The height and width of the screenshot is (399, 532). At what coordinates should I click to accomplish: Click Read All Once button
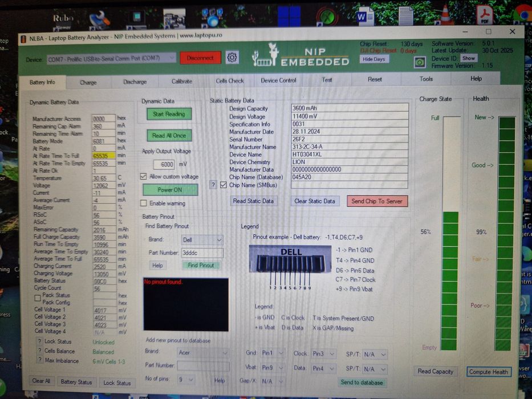point(169,136)
